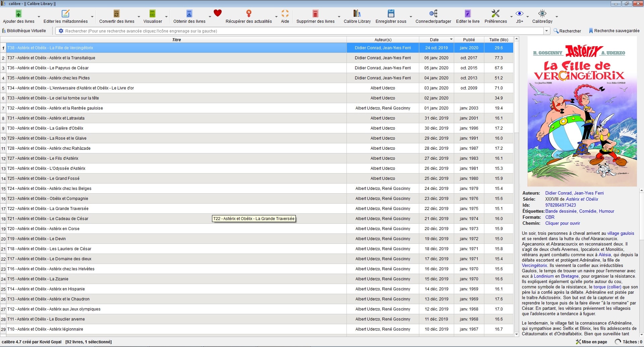Screen dimensions: 644x347
Task: Open the search history dropdown arrow
Action: (547, 31)
